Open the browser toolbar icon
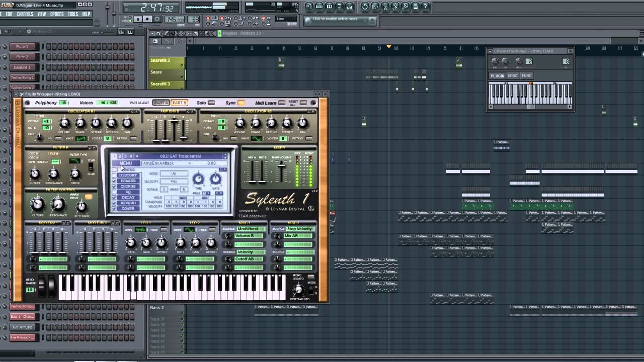 (340, 7)
